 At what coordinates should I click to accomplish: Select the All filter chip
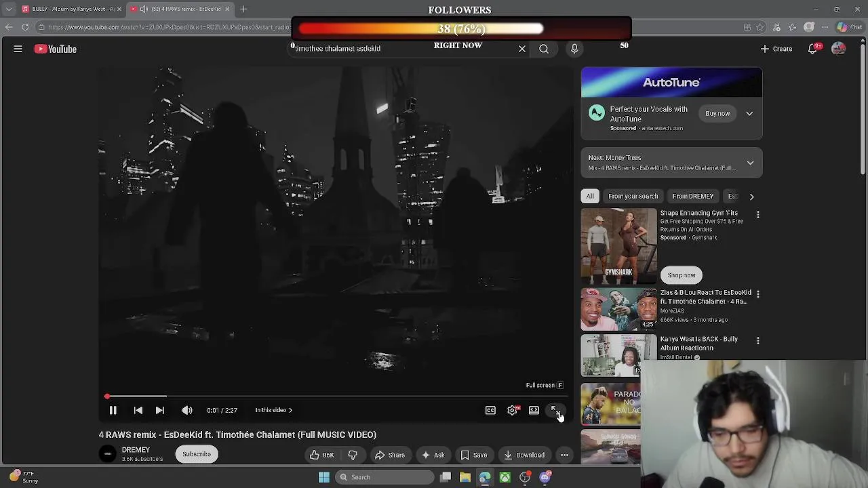[590, 196]
